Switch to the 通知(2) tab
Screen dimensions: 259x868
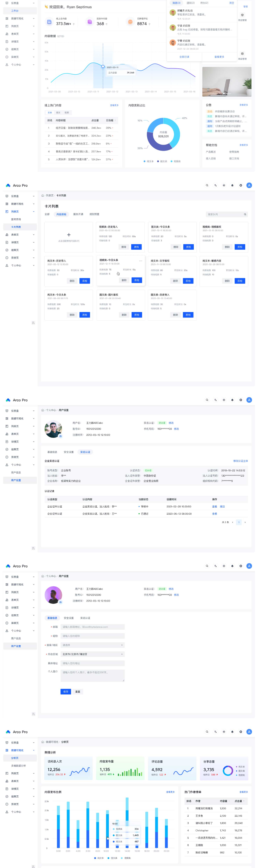[191, 3]
